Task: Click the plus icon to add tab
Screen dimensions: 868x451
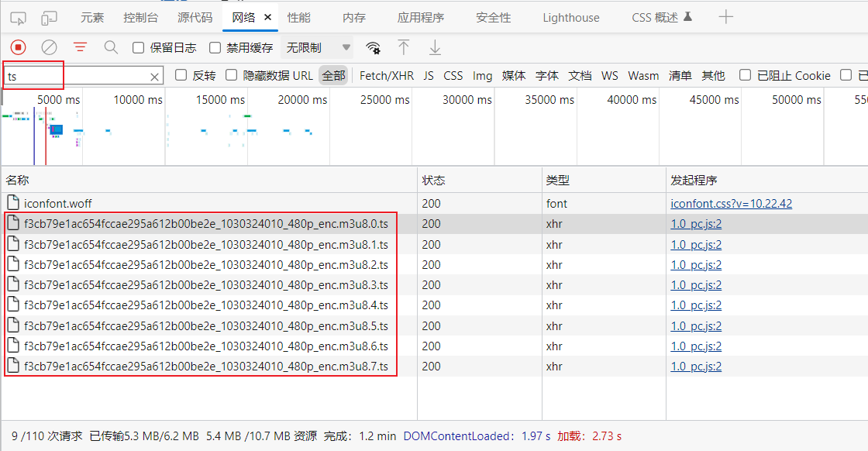Action: click(x=725, y=17)
